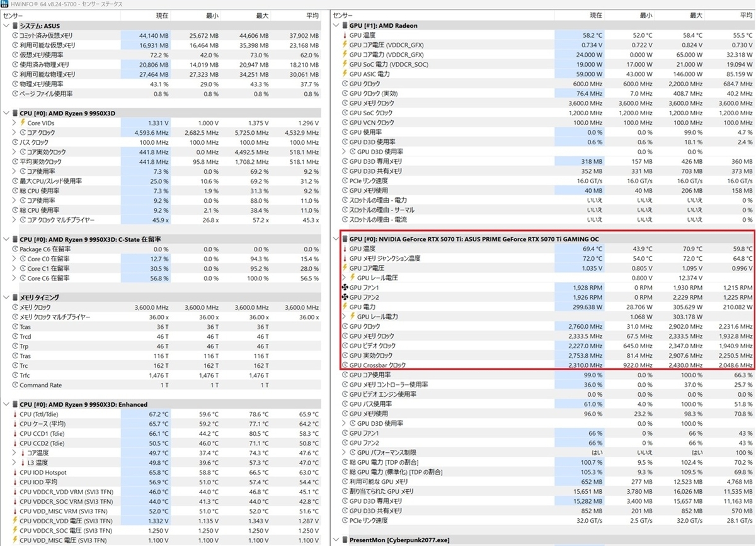This screenshot has width=756, height=546.
Task: Click the clock icon beside GPU VCN クロック
Action: coord(345,123)
